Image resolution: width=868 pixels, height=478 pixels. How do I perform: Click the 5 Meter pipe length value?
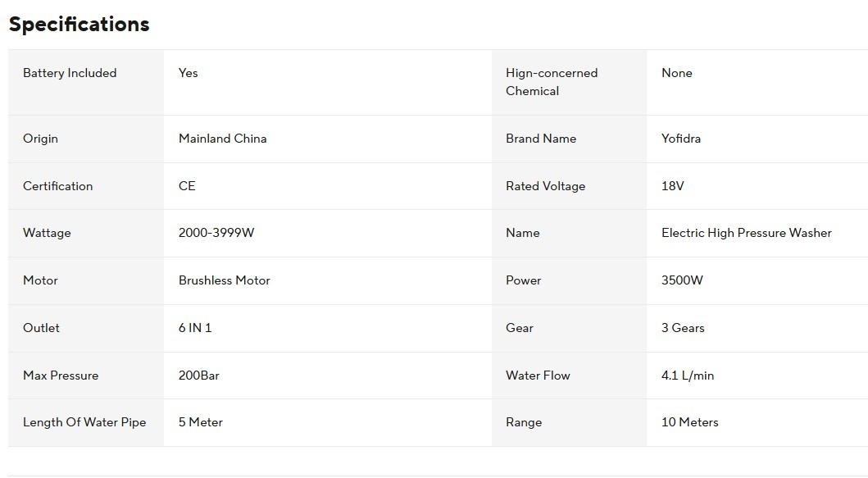coord(200,422)
